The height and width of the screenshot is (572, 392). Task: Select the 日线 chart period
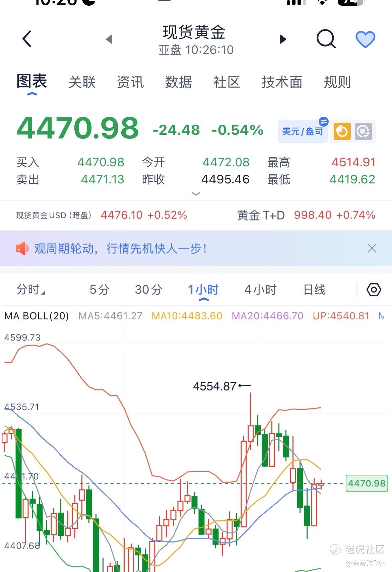[x=314, y=289]
